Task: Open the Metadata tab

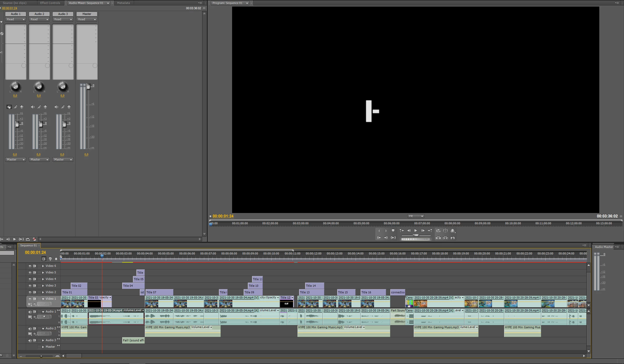Action: [x=123, y=3]
